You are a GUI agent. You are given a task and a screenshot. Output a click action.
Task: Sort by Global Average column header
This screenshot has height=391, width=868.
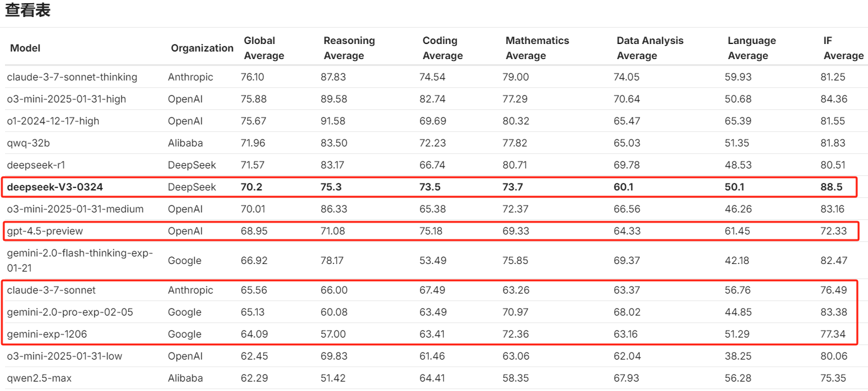tap(264, 48)
